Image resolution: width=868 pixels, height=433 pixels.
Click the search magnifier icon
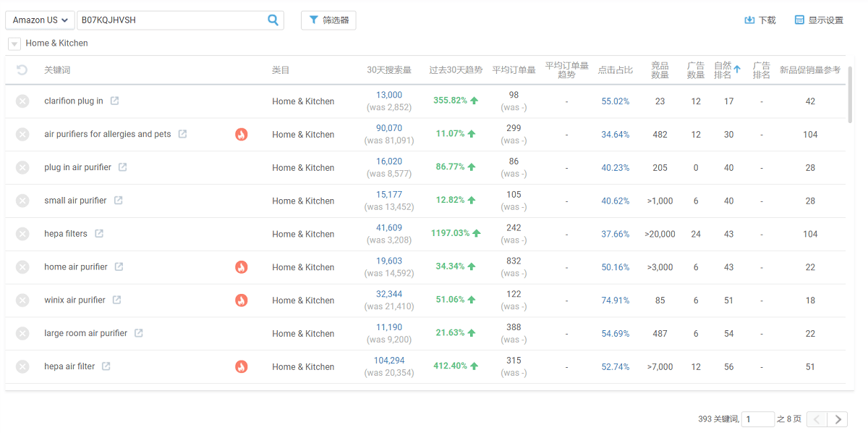[273, 20]
